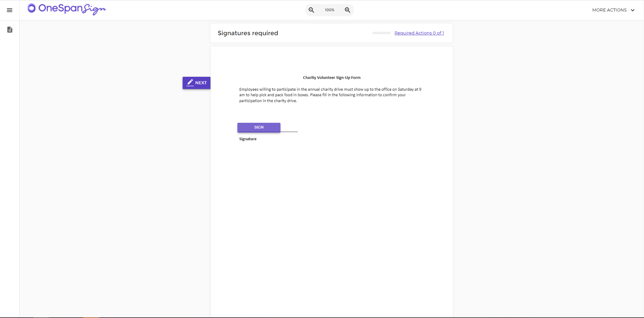This screenshot has width=644, height=318.
Task: Click the OneSpan Sign logo
Action: [x=67, y=9]
